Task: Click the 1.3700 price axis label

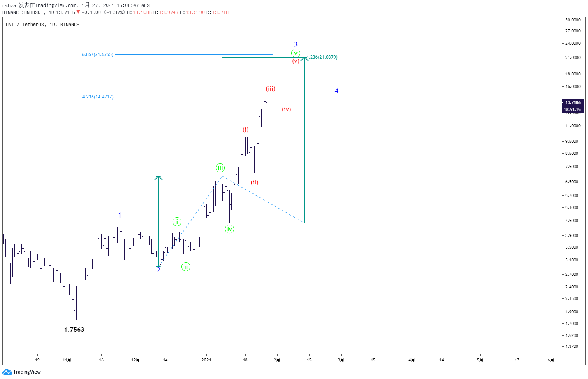Action: coord(572,346)
